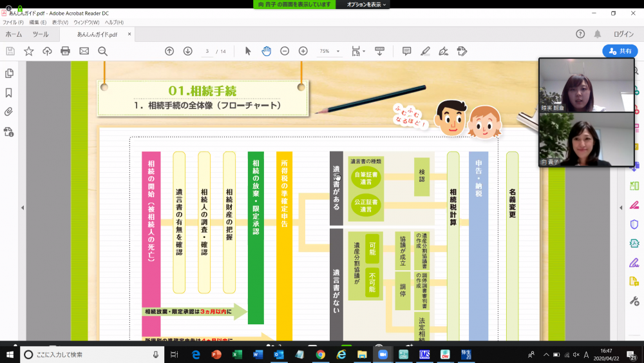Open Google Chrome from taskbar
Screen dimensions: 644x363
pos(320,355)
